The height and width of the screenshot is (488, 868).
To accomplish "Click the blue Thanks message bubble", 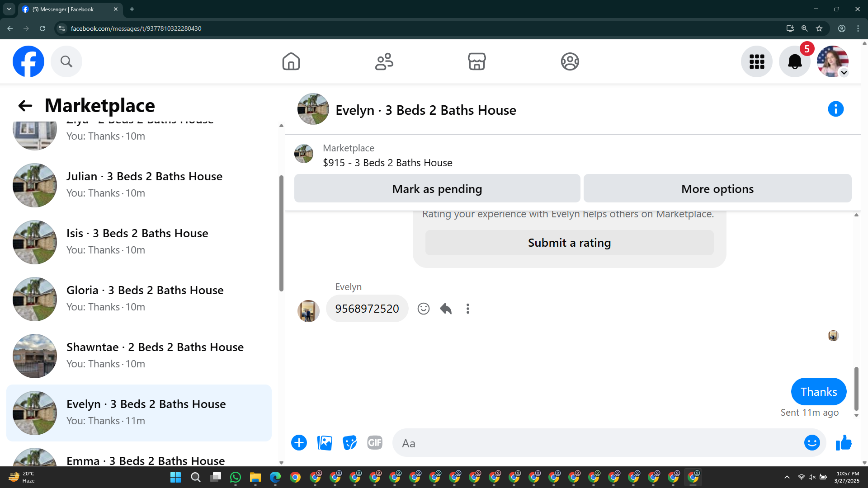I will 819,392.
